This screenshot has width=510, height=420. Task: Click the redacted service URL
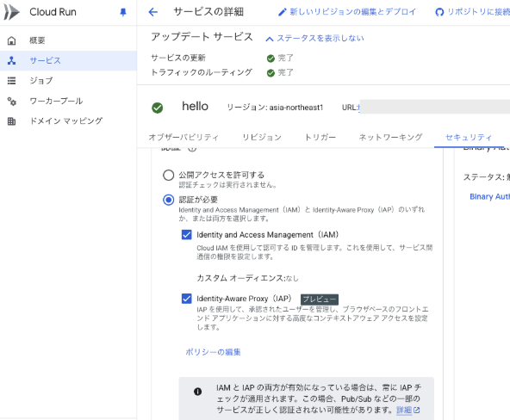point(434,108)
